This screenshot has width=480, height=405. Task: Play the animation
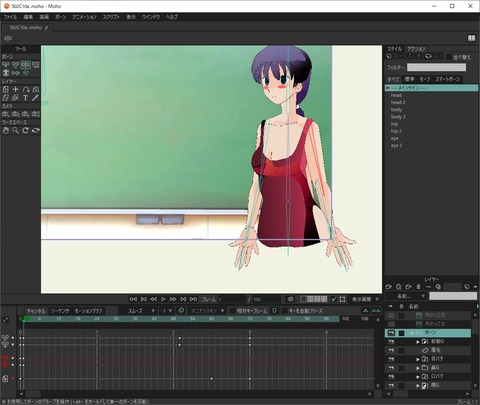tap(163, 299)
